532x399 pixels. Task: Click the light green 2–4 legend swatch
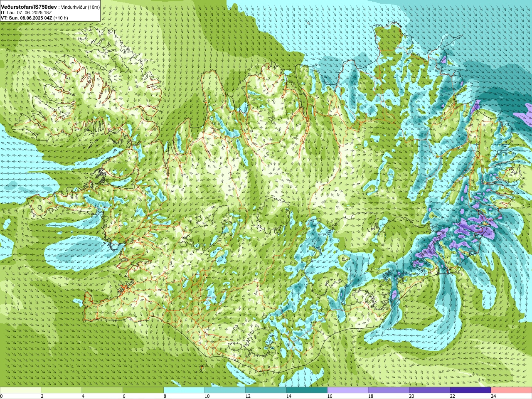click(x=62, y=390)
